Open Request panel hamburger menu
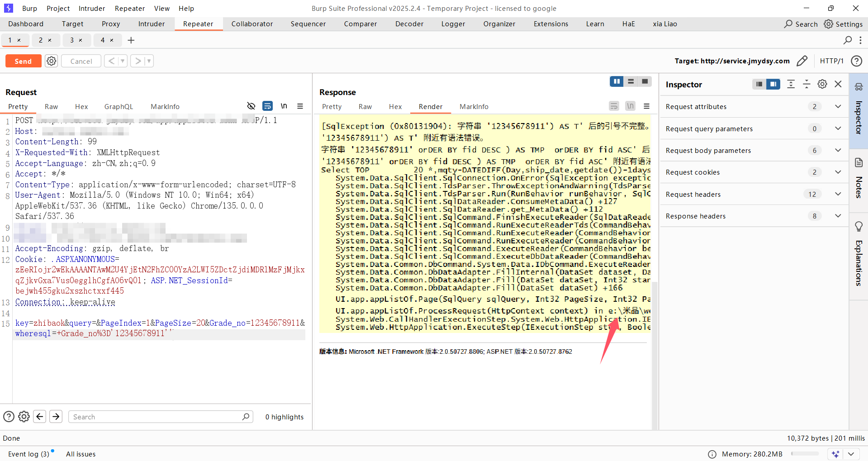The width and height of the screenshot is (868, 461). tap(300, 106)
